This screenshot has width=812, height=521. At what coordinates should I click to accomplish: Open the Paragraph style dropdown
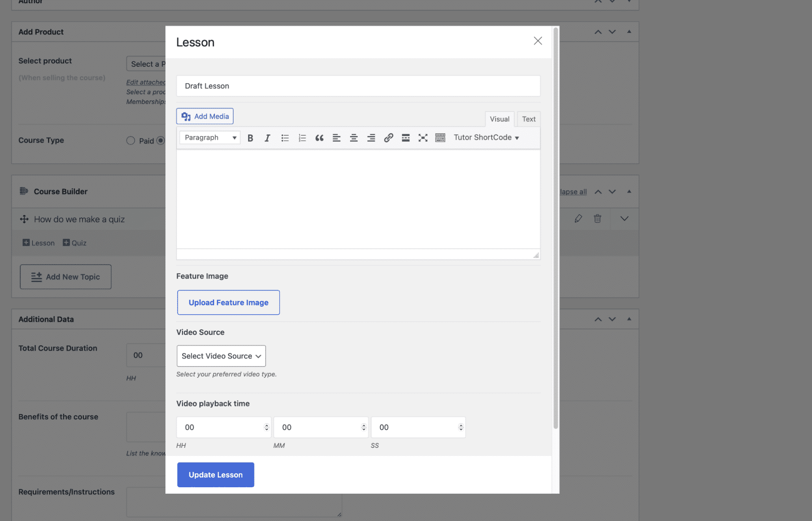[x=209, y=137]
